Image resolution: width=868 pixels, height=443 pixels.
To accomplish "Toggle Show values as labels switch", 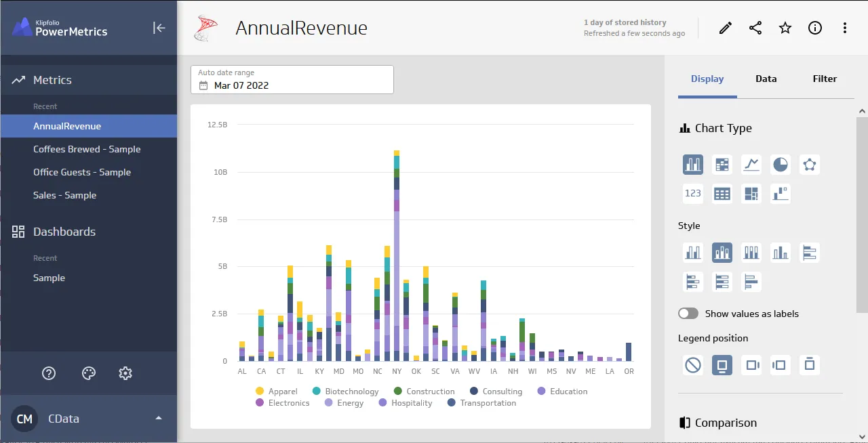I will point(688,314).
